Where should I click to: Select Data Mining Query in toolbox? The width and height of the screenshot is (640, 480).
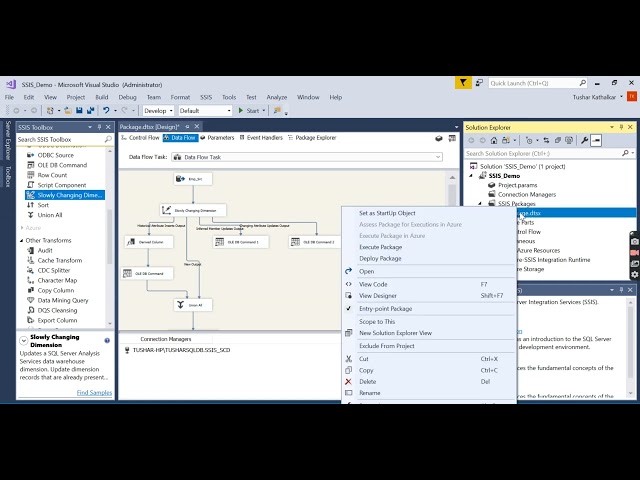pyautogui.click(x=58, y=300)
